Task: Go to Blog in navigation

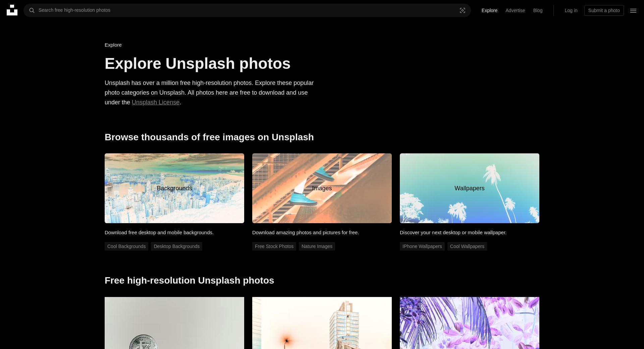Action: click(538, 10)
